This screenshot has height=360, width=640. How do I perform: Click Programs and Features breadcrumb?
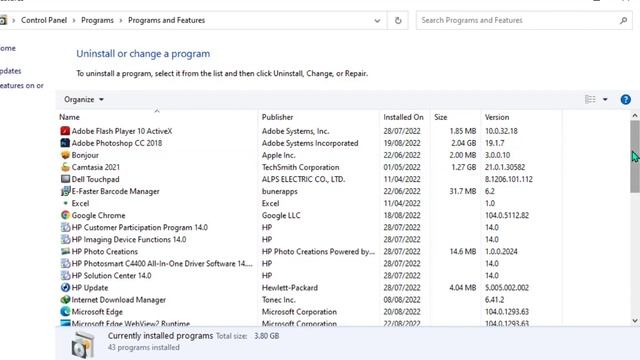click(x=167, y=20)
